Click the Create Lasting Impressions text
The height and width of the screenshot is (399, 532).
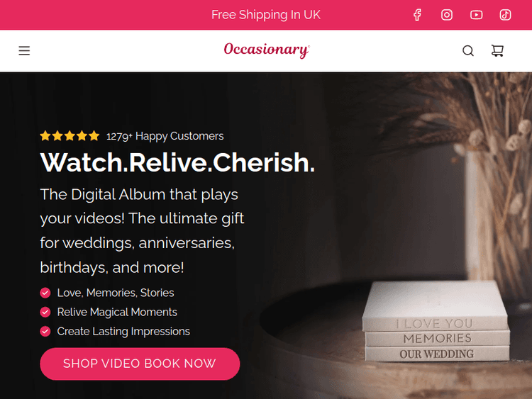[x=123, y=331]
